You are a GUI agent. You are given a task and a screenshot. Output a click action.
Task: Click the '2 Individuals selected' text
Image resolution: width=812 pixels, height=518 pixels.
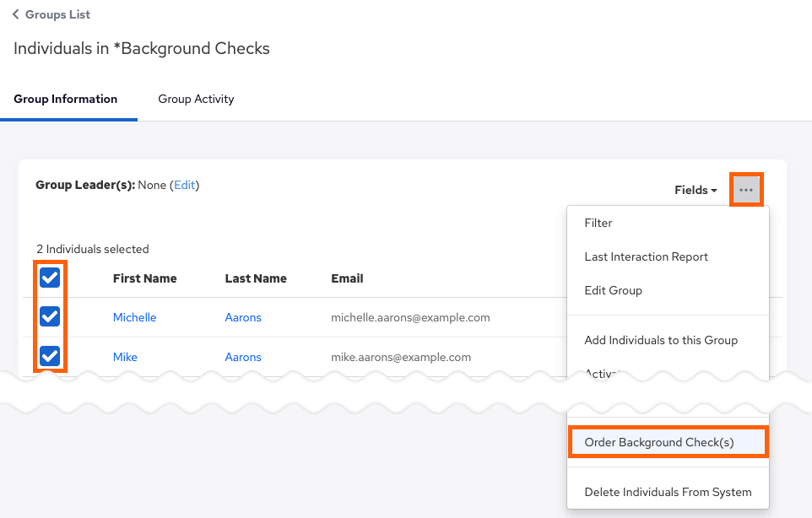(93, 249)
